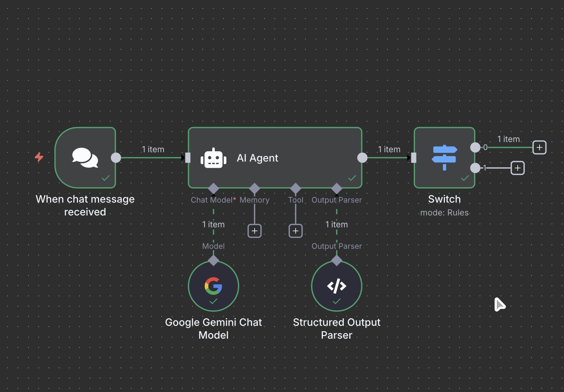Click the 'Memory' connector label
Screen dimensions: 564x392
point(255,200)
